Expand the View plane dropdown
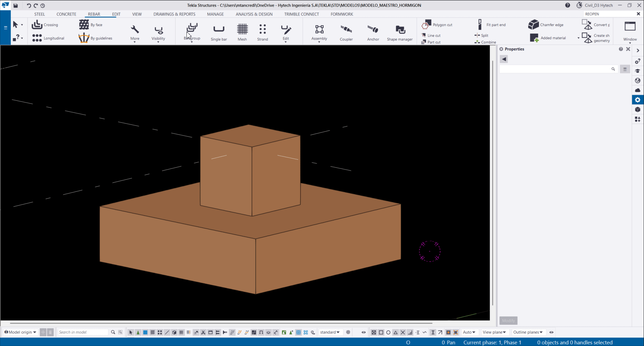This screenshot has width=644, height=346. point(494,332)
